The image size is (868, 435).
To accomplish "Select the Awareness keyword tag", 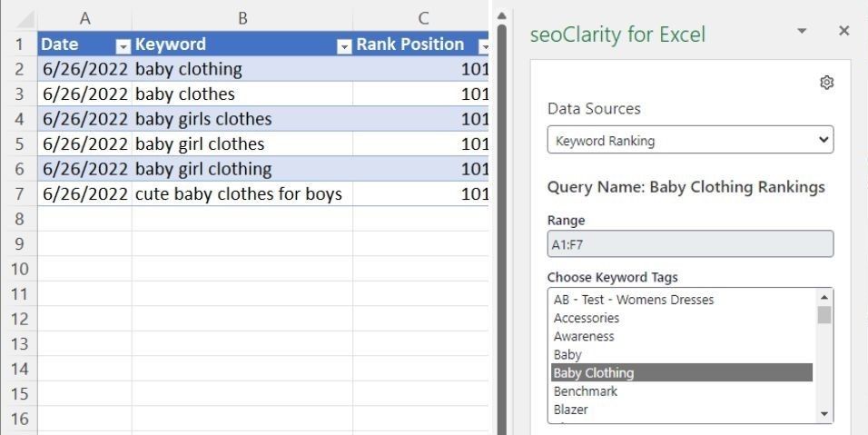I will coord(584,336).
